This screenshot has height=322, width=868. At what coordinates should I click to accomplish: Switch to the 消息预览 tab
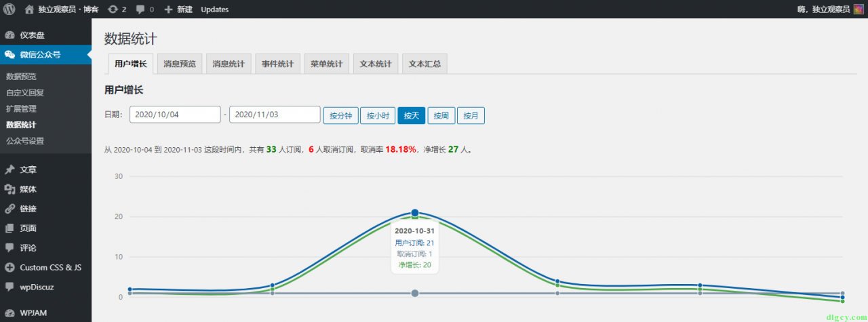[180, 64]
